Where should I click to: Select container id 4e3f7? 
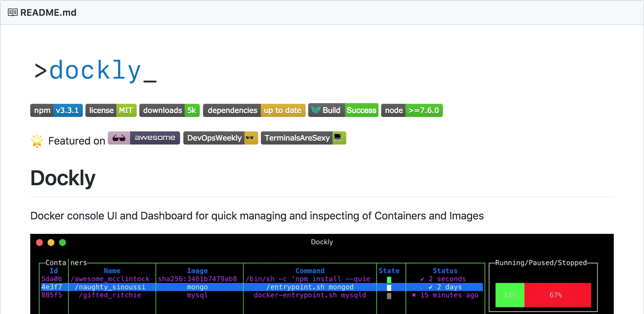click(52, 287)
